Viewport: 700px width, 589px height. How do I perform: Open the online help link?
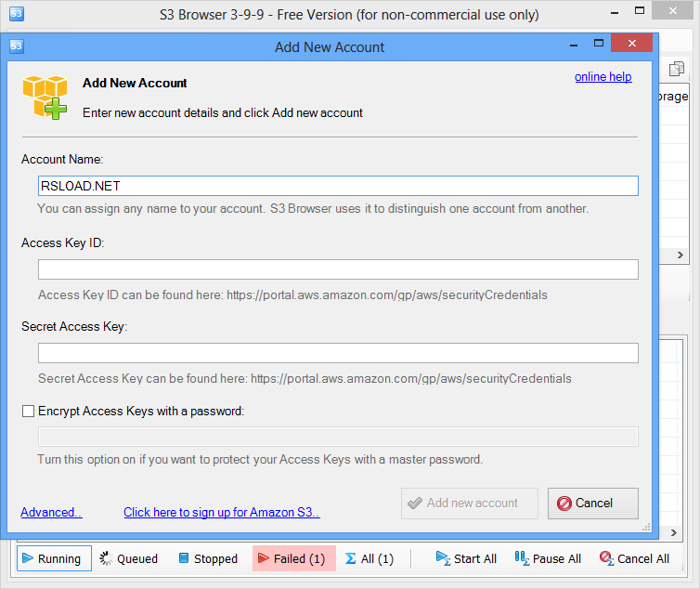click(603, 77)
